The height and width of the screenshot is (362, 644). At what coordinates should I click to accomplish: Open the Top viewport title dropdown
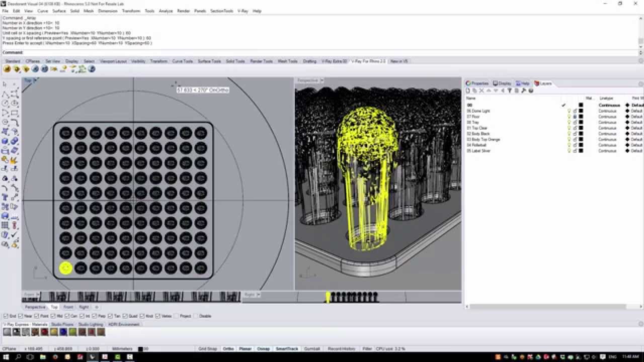35,80
